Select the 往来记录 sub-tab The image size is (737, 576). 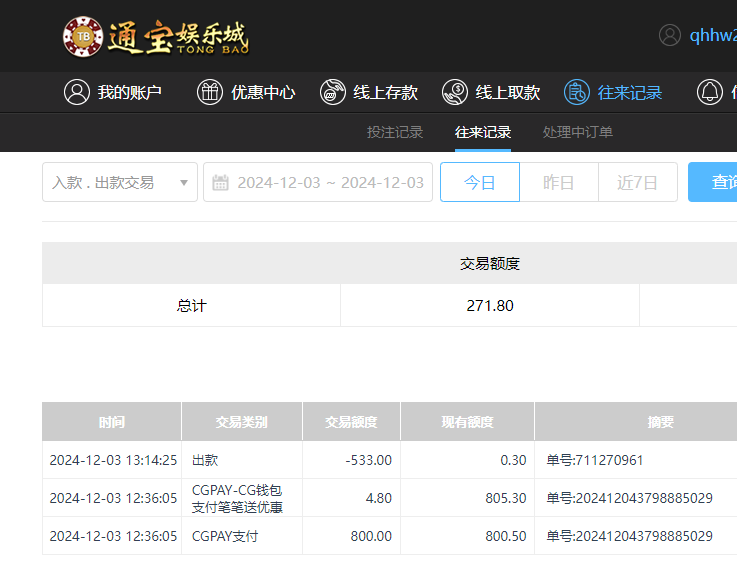(x=483, y=132)
